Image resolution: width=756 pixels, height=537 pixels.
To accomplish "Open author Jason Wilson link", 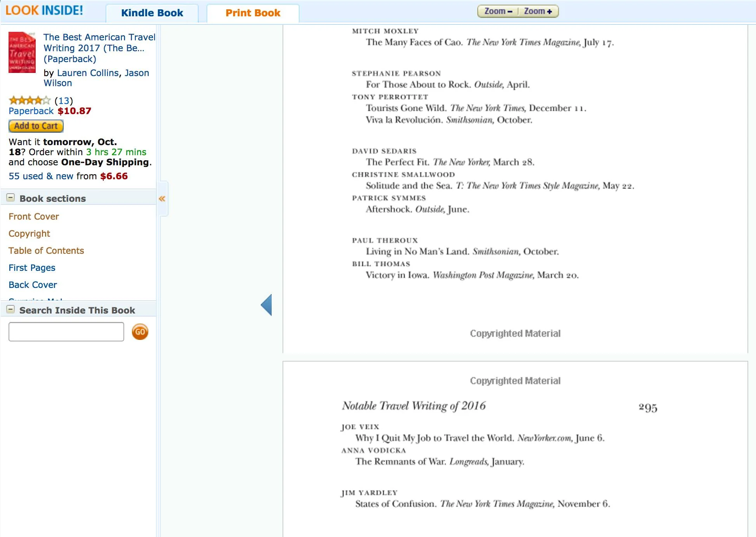I will point(96,78).
